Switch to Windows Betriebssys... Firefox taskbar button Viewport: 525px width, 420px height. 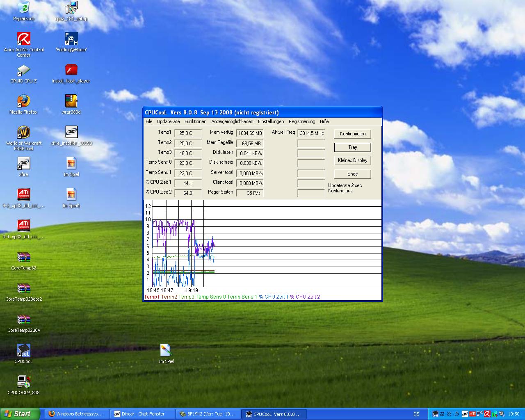[x=76, y=414]
